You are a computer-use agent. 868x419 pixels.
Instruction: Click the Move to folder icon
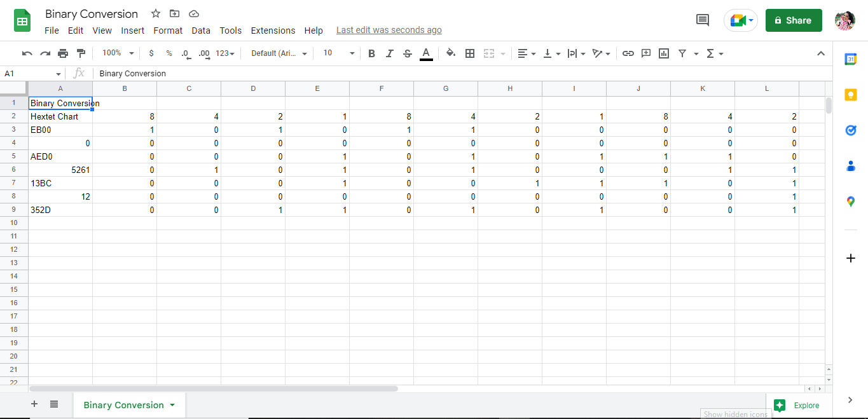click(x=175, y=13)
